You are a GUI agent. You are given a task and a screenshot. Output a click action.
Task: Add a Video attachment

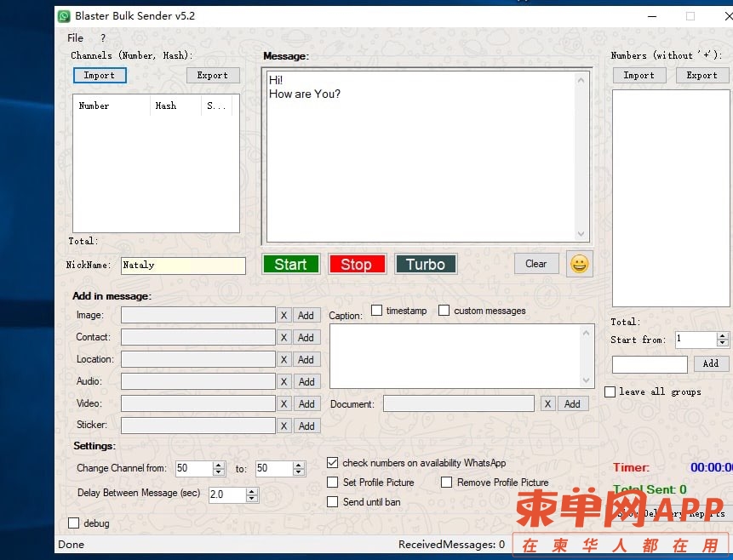coord(306,404)
